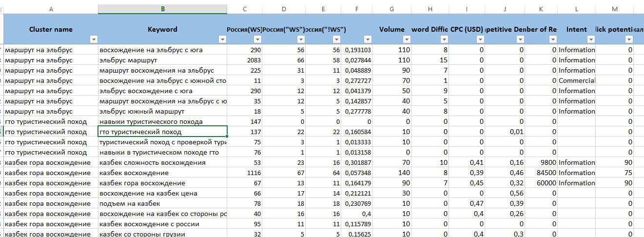Click the 0,01 competitive density cell
Image resolution: width=644 pixels, height=237 pixels.
tap(505, 132)
